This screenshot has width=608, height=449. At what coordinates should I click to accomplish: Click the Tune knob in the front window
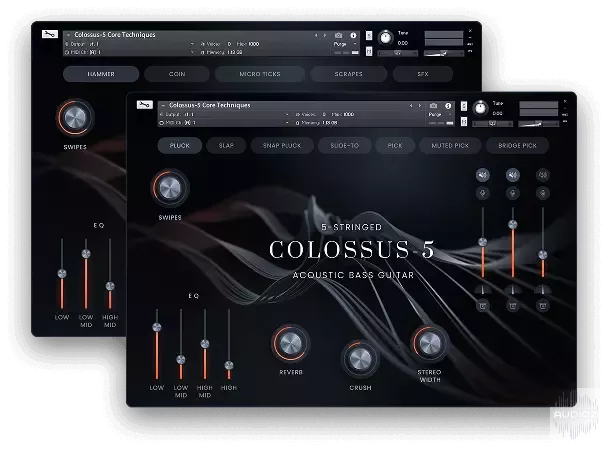(x=480, y=108)
